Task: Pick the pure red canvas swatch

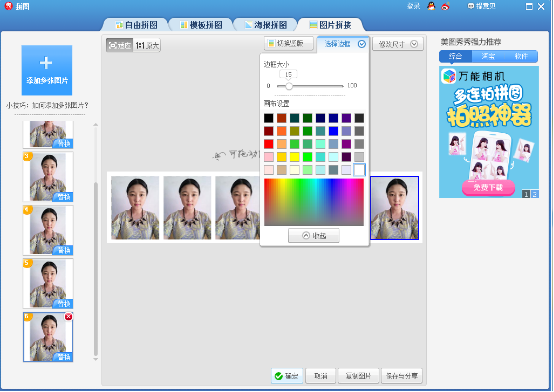Action: click(269, 144)
